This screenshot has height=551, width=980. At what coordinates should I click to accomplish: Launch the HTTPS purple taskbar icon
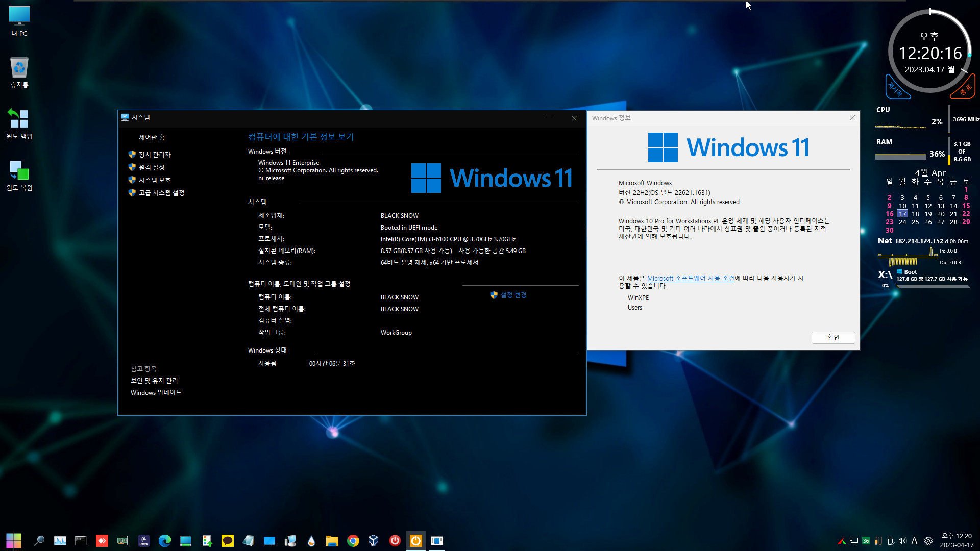coord(144,541)
